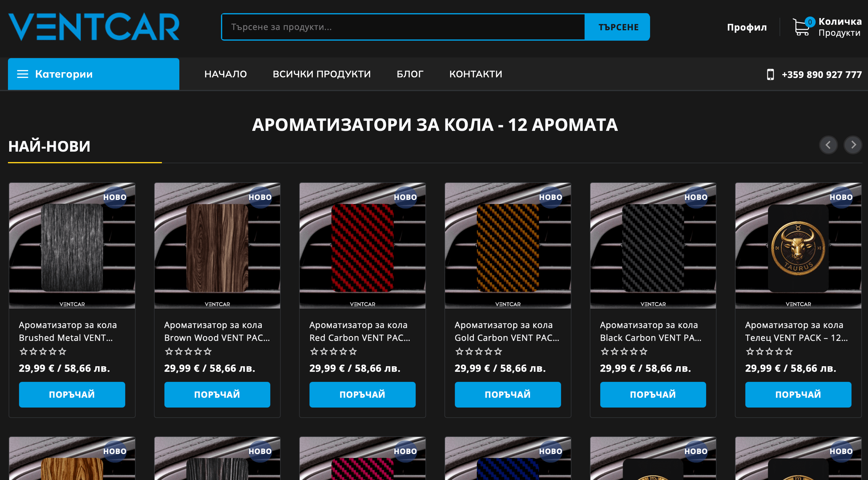
Task: Open ВСИЧКИ ПРОДУКТИ menu item
Action: (321, 74)
